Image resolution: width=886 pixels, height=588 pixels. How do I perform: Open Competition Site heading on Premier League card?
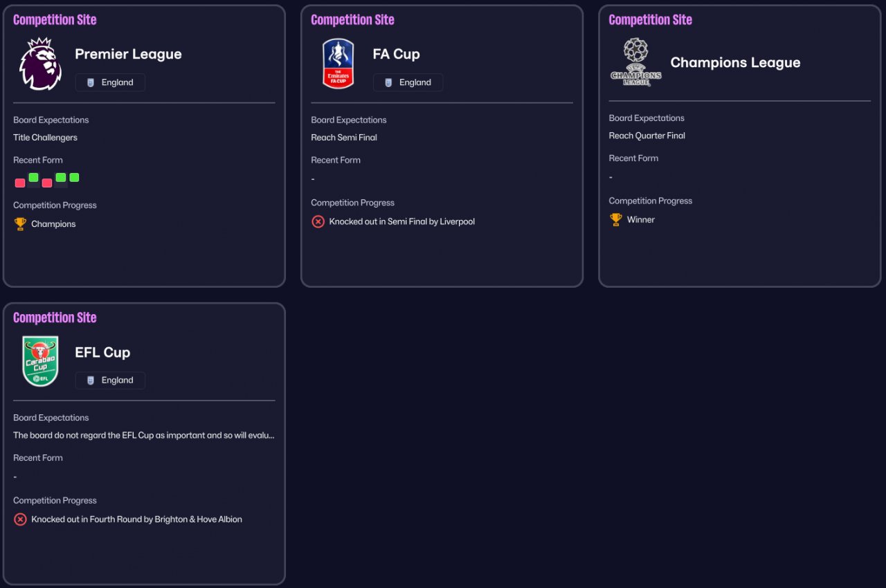(x=55, y=20)
